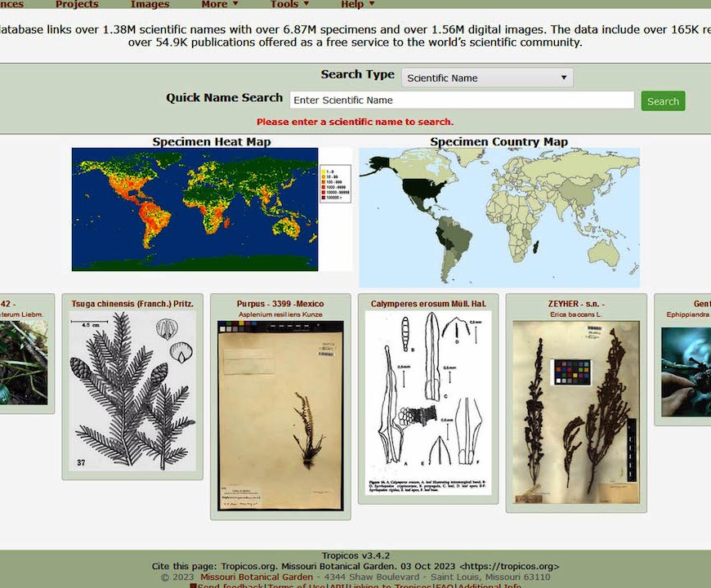Focus the Enter Scientific Name field
This screenshot has height=588, width=711.
pyautogui.click(x=462, y=100)
